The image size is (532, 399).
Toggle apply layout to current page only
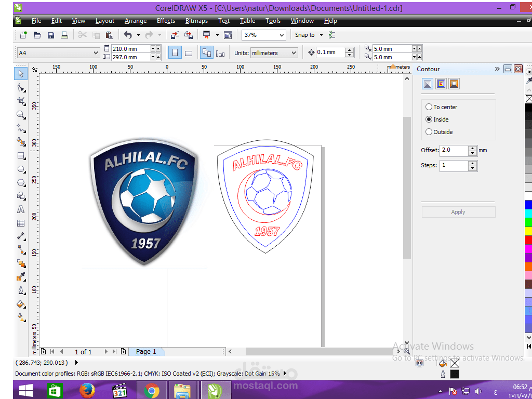pyautogui.click(x=220, y=54)
